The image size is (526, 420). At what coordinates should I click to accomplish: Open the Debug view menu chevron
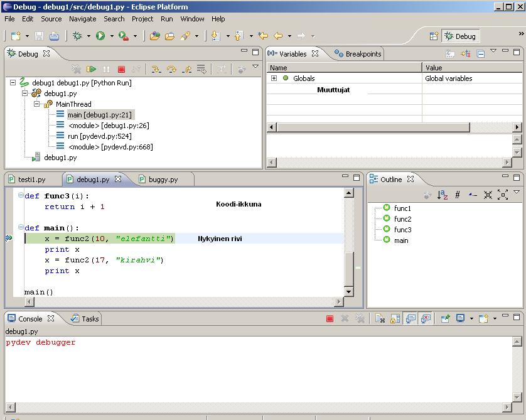coord(255,65)
